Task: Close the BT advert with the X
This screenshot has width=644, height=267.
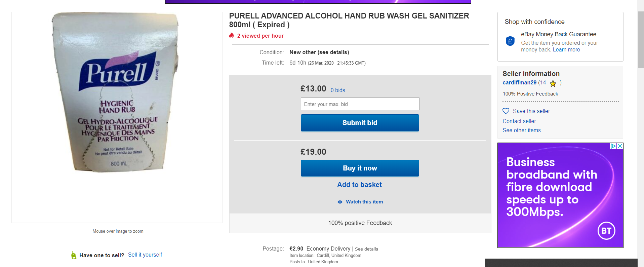Action: 620,146
